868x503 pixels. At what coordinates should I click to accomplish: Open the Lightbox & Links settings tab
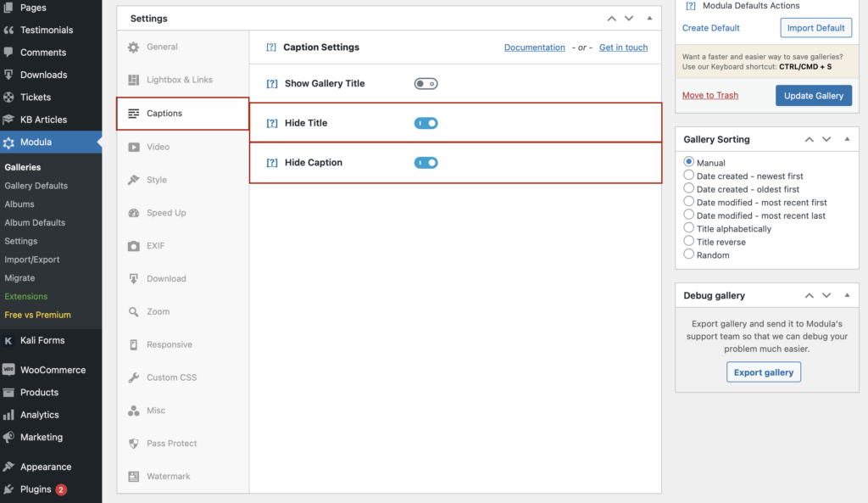[x=179, y=80]
